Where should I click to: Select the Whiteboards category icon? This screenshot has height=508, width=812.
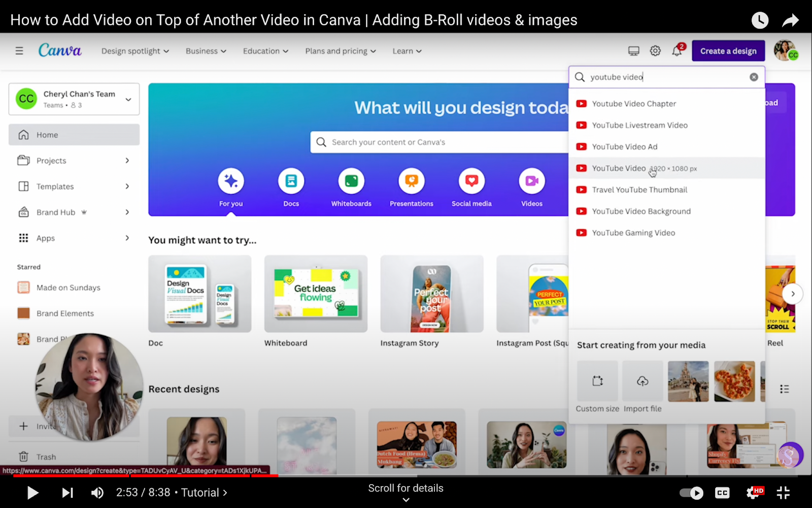tap(351, 181)
